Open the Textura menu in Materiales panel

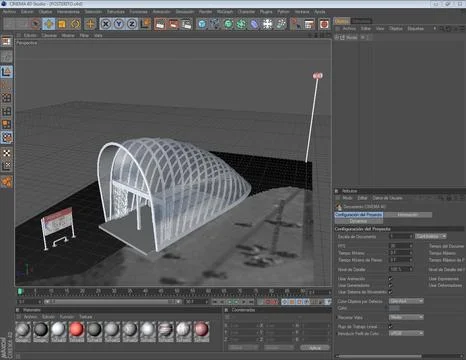pyautogui.click(x=86, y=317)
